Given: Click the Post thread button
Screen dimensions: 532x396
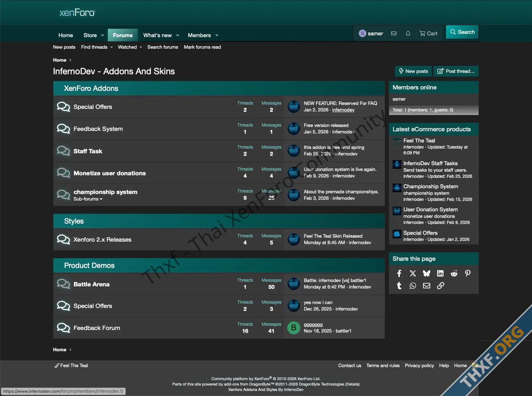Looking at the screenshot, I should click(456, 71).
